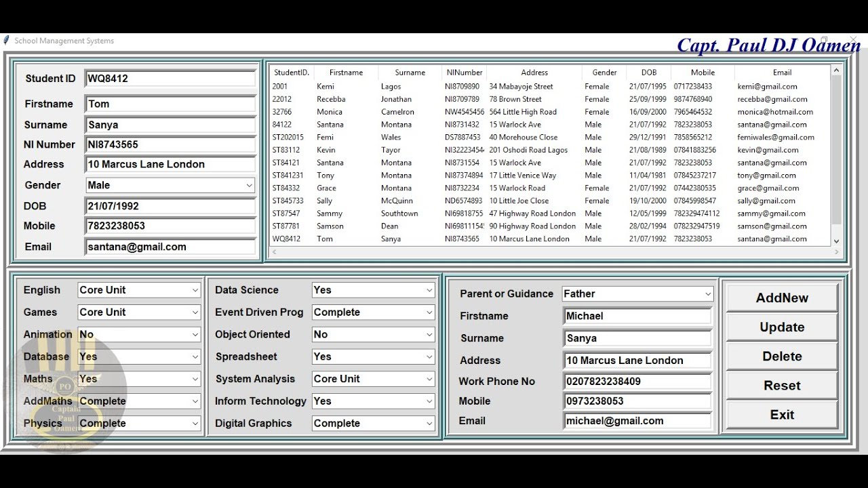Select the row with StudentID WQ8412

(x=550, y=239)
